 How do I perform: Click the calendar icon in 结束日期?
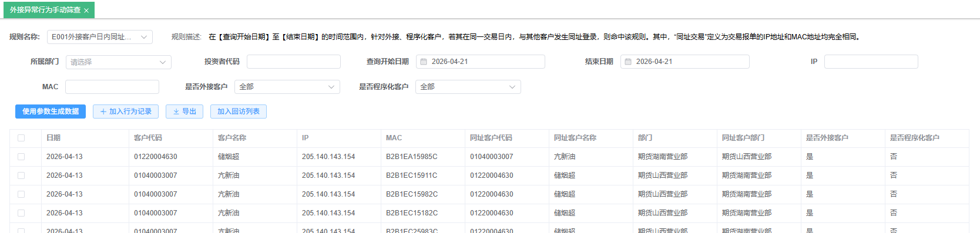628,62
